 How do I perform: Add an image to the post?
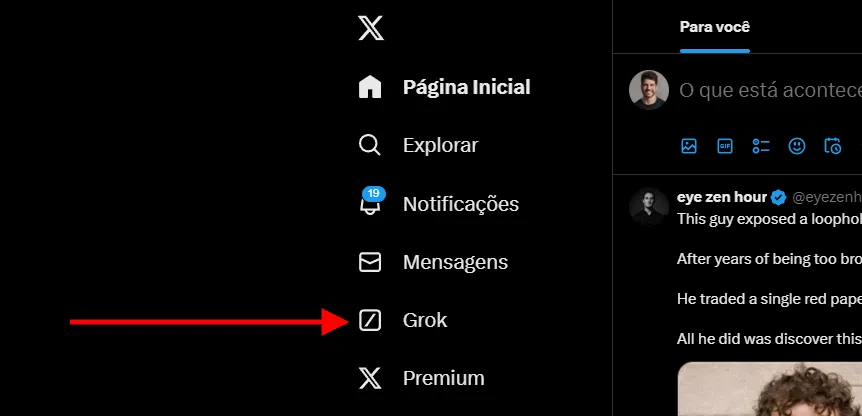pyautogui.click(x=689, y=146)
